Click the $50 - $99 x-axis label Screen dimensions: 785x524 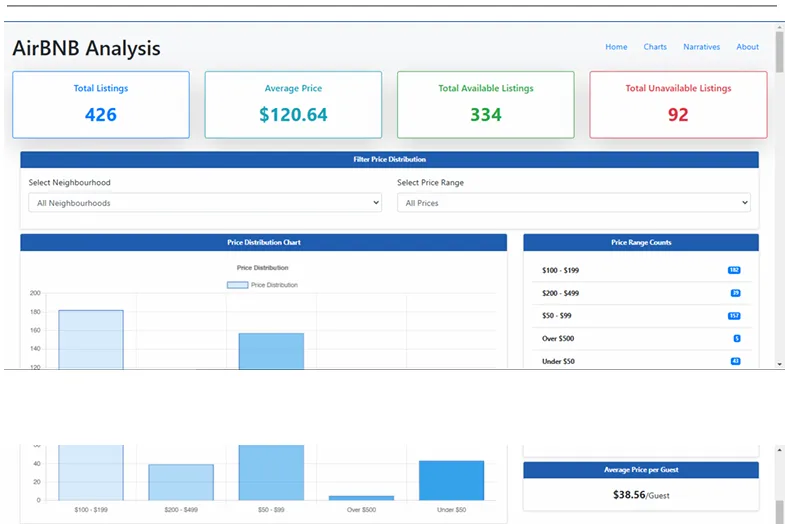pyautogui.click(x=271, y=509)
